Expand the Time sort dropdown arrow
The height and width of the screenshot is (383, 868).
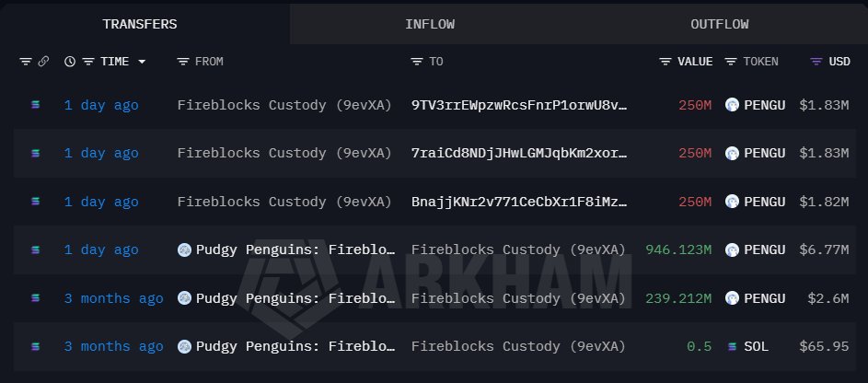tap(142, 62)
